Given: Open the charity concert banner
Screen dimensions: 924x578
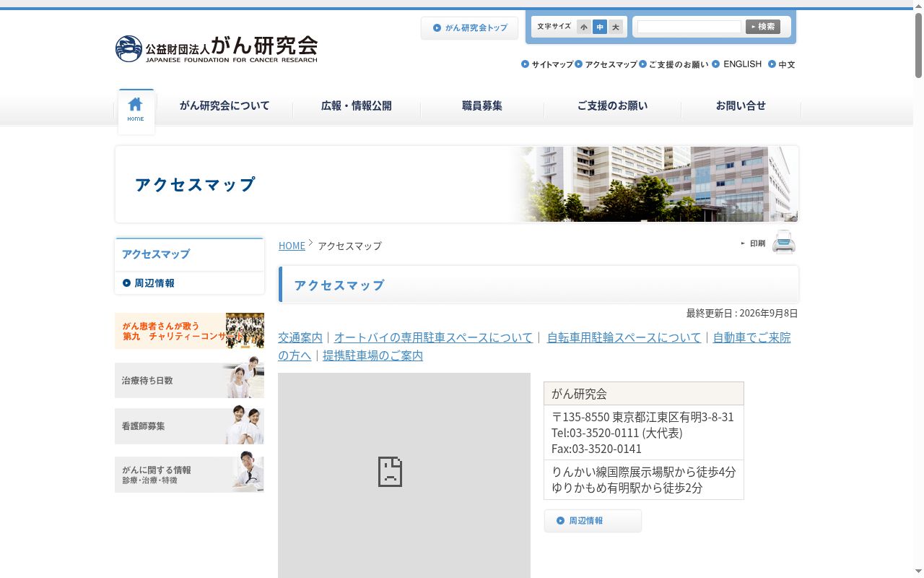Looking at the screenshot, I should pos(189,331).
